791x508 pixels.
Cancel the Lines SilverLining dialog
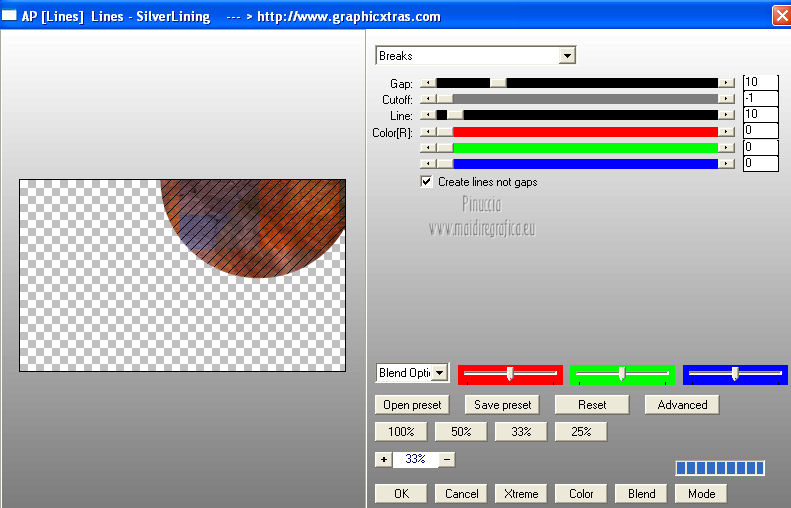(x=461, y=494)
